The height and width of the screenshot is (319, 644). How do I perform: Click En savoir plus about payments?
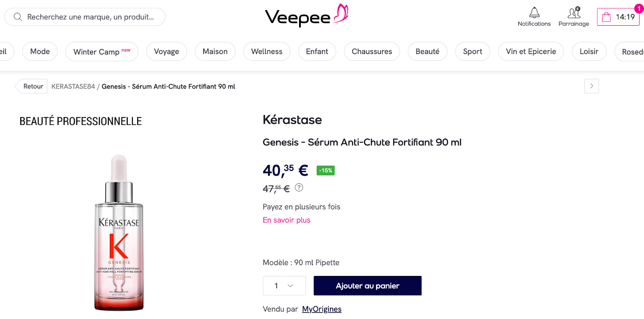click(286, 220)
